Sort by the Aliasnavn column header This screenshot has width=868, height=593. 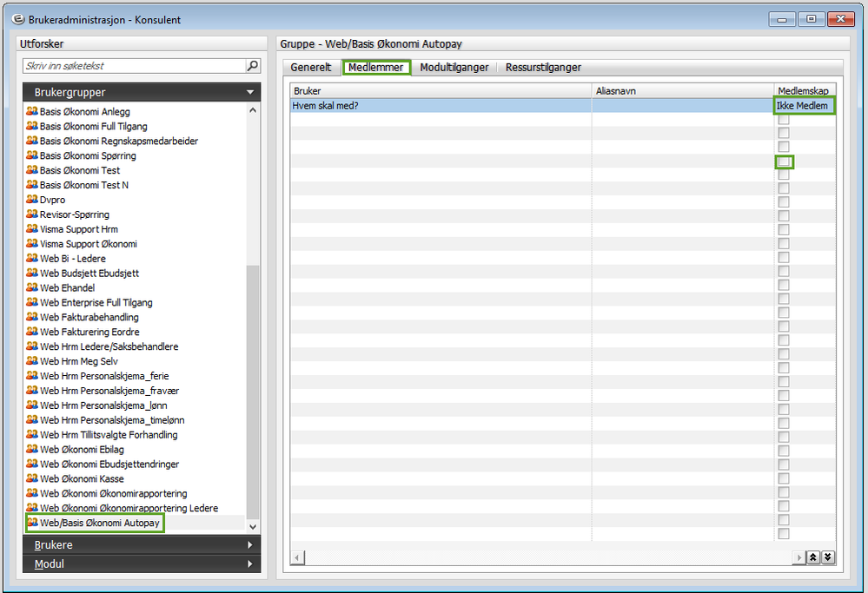click(683, 90)
